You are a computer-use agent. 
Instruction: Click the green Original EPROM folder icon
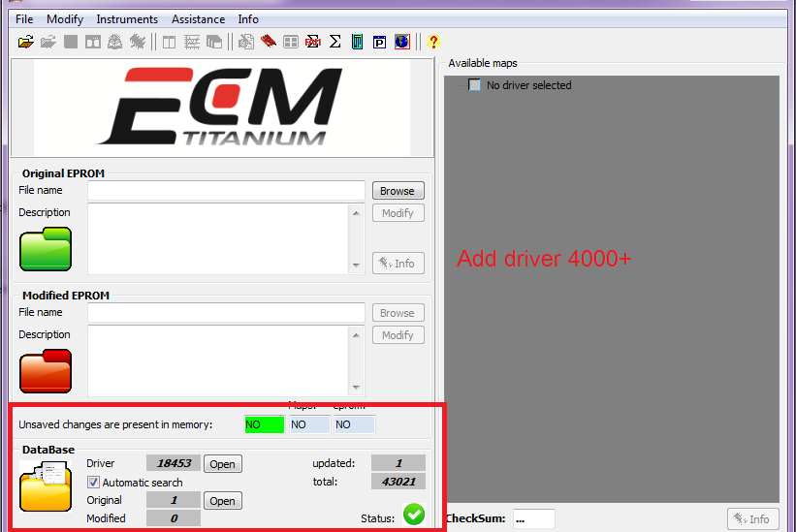click(46, 249)
